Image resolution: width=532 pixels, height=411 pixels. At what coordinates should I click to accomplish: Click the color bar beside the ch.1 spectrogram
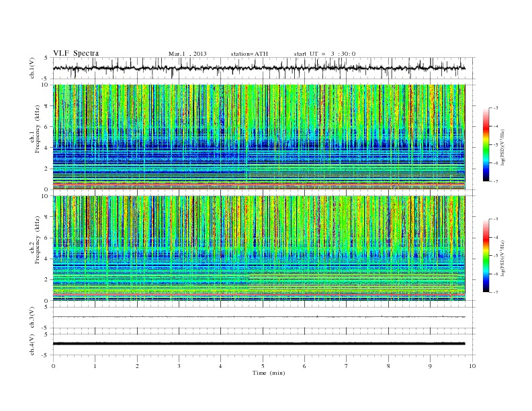[x=486, y=144]
